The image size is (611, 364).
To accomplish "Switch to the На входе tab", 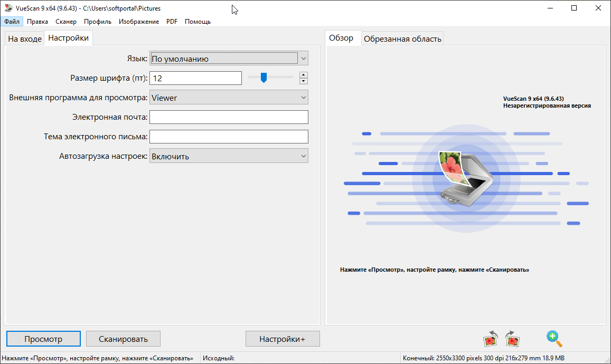I will pos(24,39).
